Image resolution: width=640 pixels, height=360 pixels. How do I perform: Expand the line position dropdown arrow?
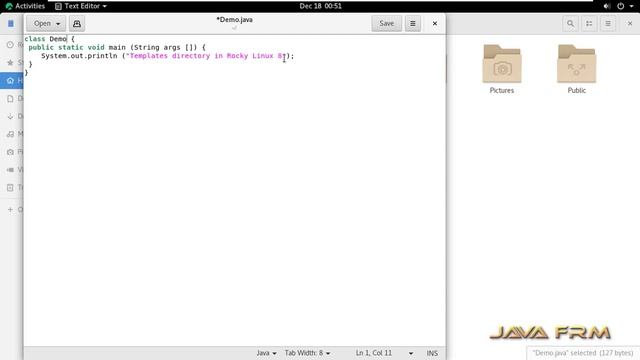click(x=411, y=353)
